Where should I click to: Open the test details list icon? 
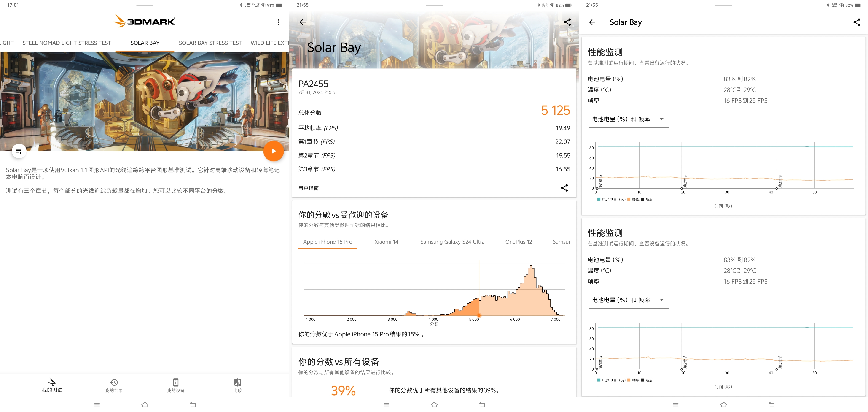tap(19, 151)
